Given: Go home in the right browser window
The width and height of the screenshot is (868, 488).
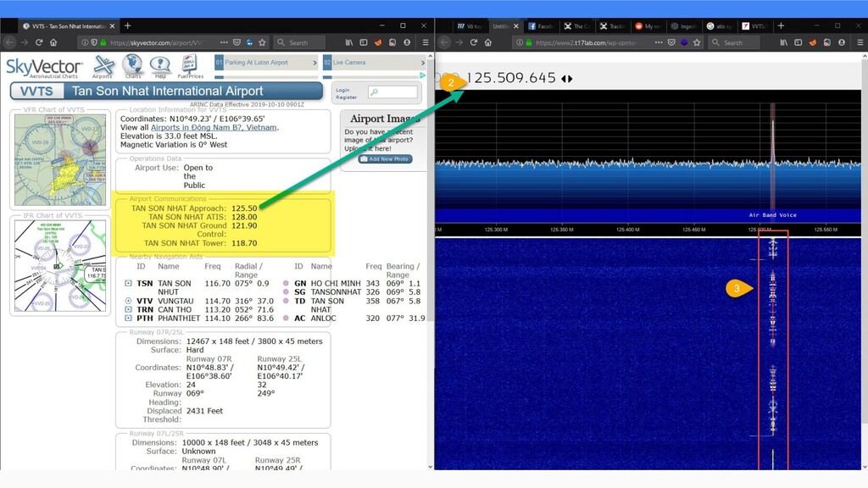Looking at the screenshot, I should coord(487,42).
